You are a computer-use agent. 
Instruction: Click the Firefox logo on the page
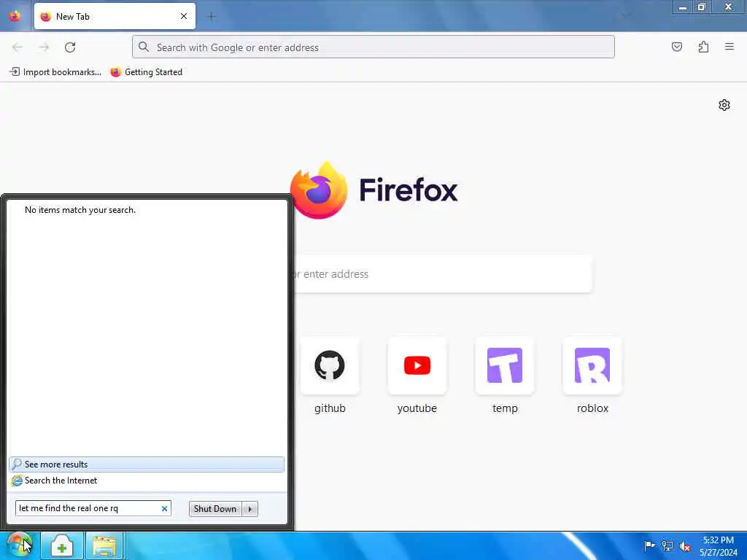[319, 190]
